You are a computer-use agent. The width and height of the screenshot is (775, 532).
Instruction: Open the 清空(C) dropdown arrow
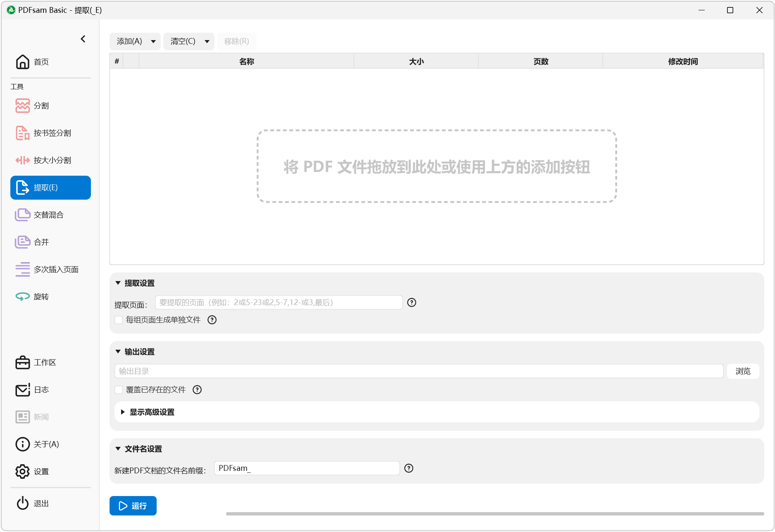207,41
